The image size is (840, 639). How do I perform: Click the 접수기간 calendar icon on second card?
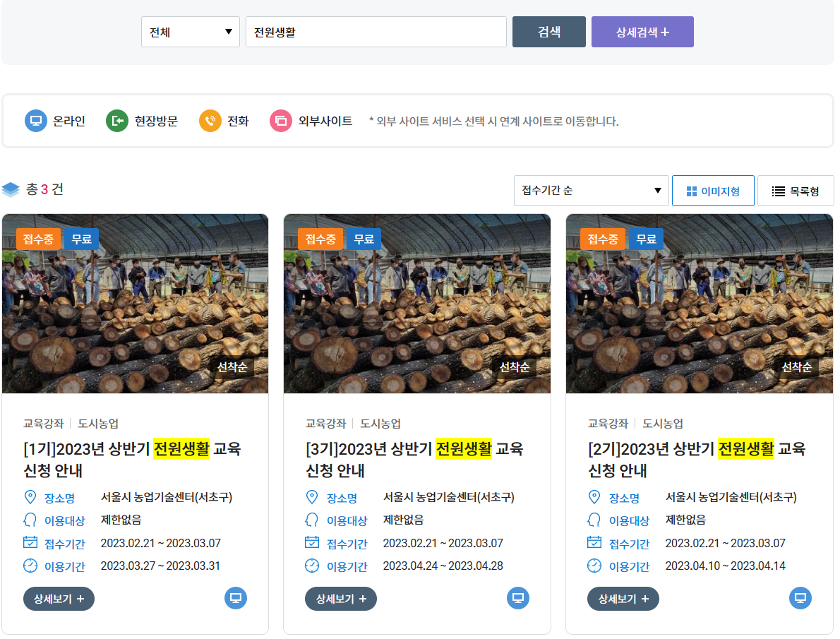coord(311,542)
